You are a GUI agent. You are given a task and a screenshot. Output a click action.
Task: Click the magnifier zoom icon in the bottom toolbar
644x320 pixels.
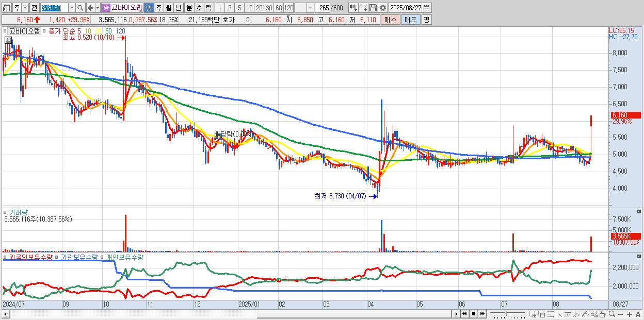point(612,314)
